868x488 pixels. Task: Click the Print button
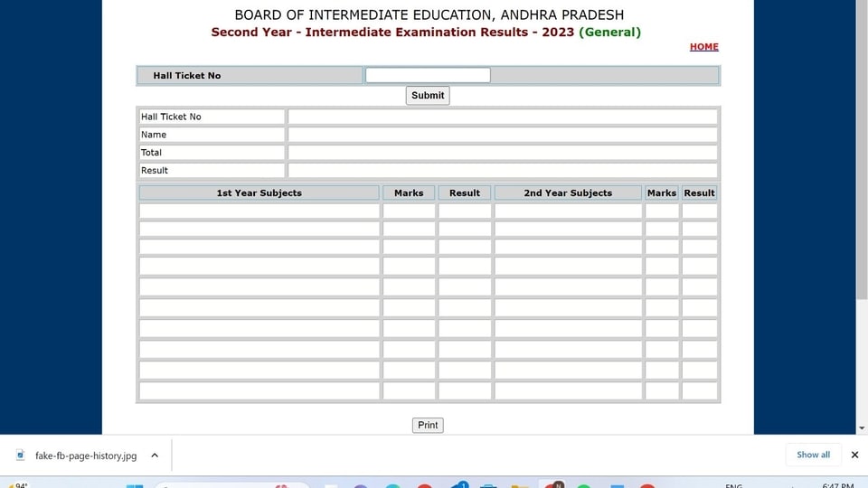[428, 425]
